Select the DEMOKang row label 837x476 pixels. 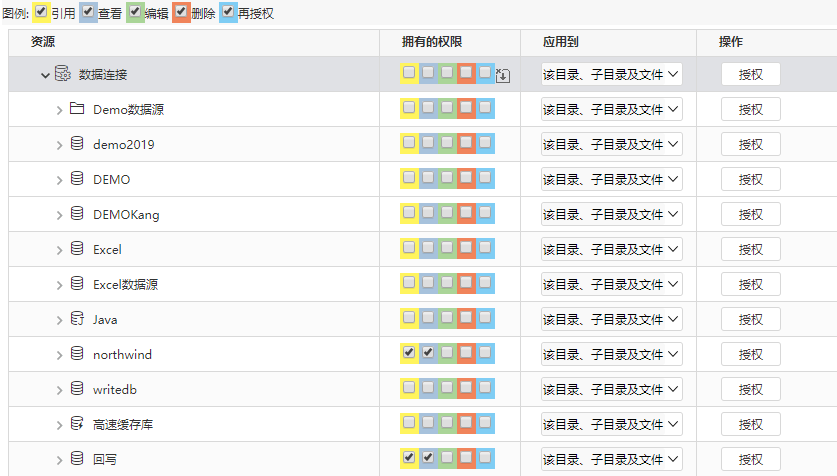126,215
